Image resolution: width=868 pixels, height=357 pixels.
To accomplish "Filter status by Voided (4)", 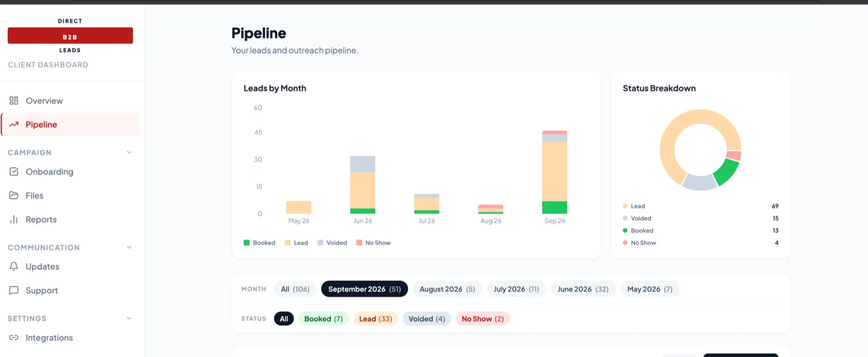I will click(x=427, y=318).
